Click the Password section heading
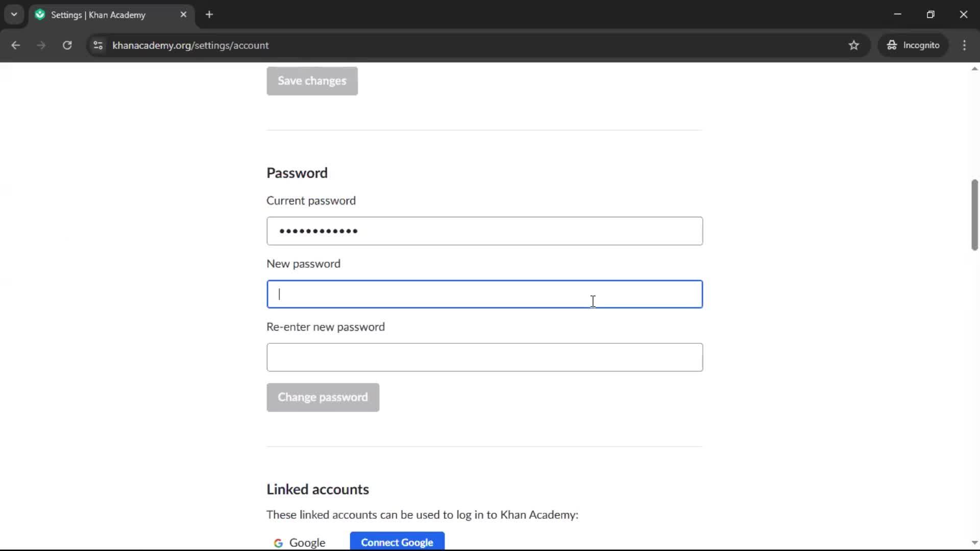 coord(297,173)
